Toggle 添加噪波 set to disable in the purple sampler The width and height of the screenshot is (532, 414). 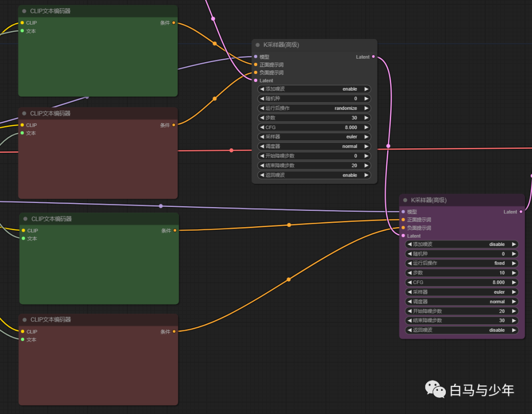click(x=462, y=244)
